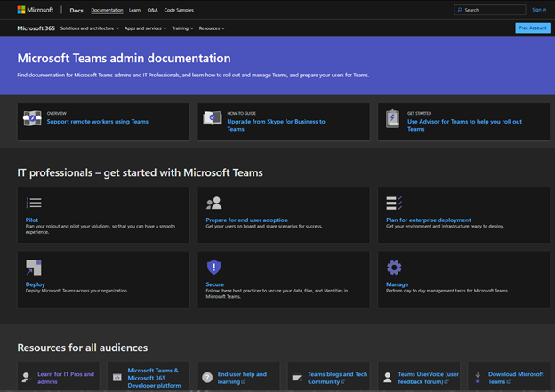This screenshot has width=555, height=392.
Task: Click the Developer platform code icon
Action: tap(117, 378)
